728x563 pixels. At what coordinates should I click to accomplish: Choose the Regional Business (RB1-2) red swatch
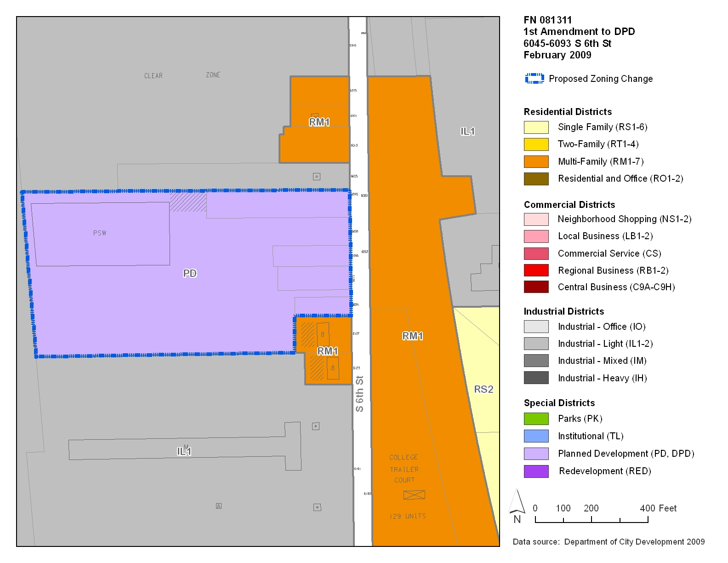pyautogui.click(x=536, y=270)
